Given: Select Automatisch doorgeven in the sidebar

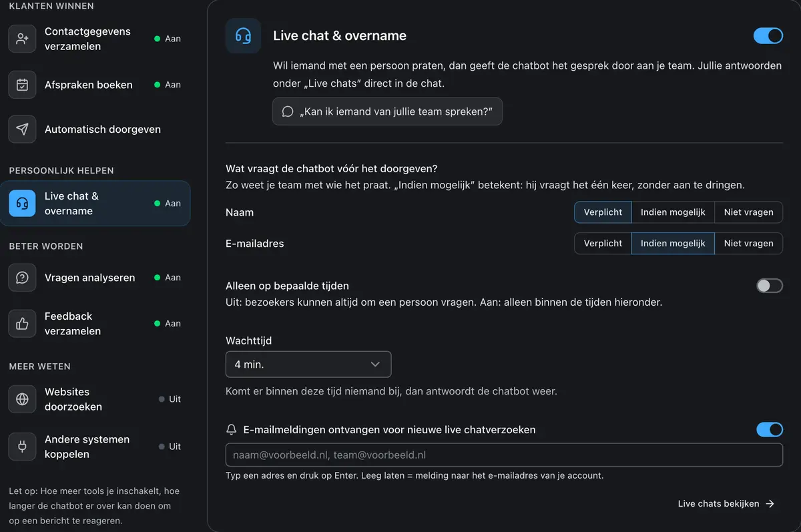Looking at the screenshot, I should 95,129.
